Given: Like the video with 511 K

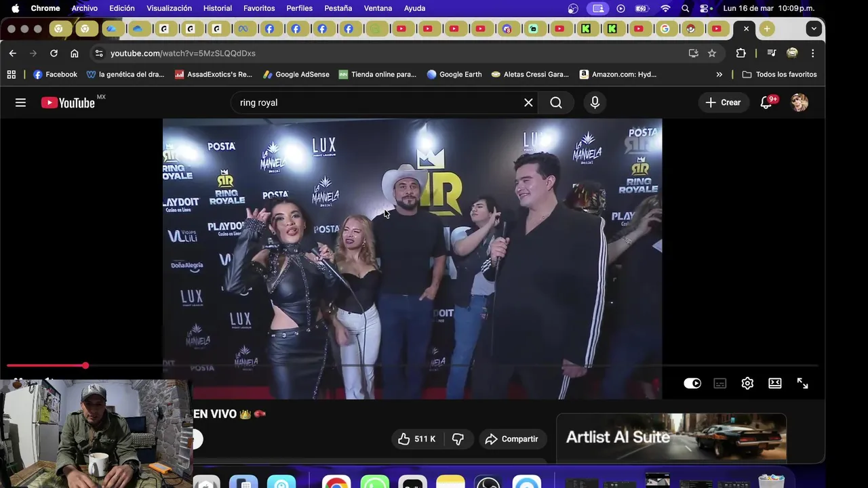Looking at the screenshot, I should [x=417, y=439].
